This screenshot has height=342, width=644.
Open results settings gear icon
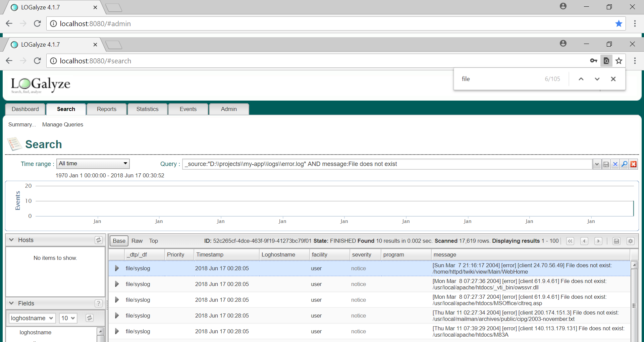click(631, 241)
